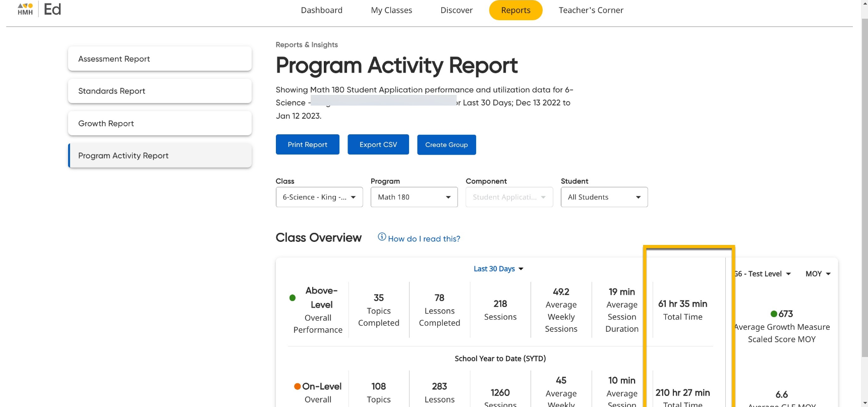This screenshot has width=868, height=407.
Task: Open the Discover tab
Action: [456, 10]
